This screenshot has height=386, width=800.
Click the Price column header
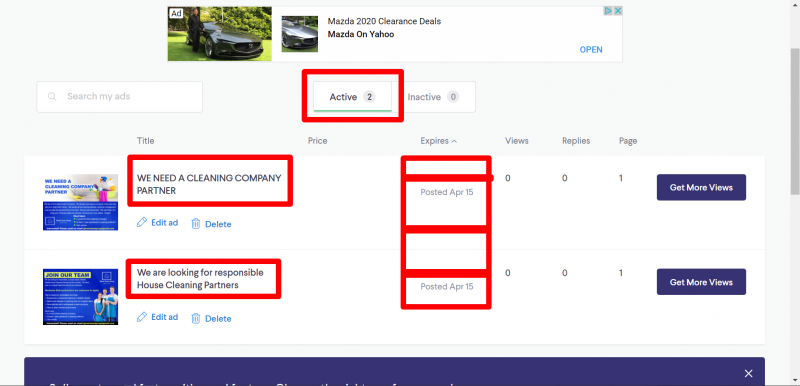click(317, 141)
